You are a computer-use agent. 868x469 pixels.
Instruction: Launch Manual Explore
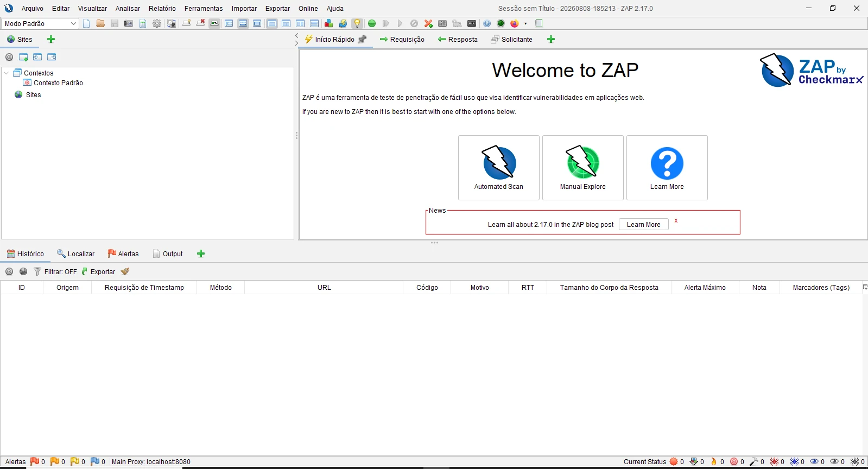583,168
